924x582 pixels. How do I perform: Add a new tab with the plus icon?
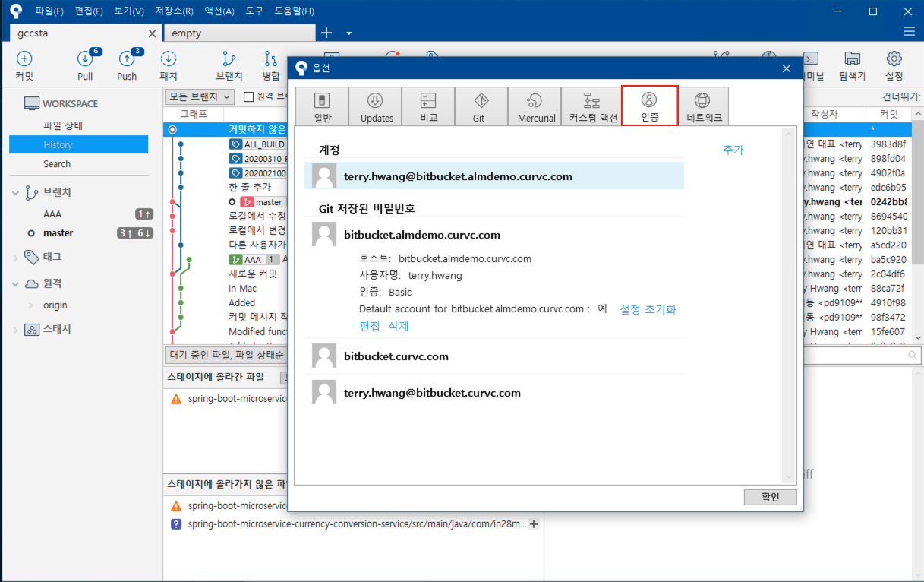tap(326, 33)
